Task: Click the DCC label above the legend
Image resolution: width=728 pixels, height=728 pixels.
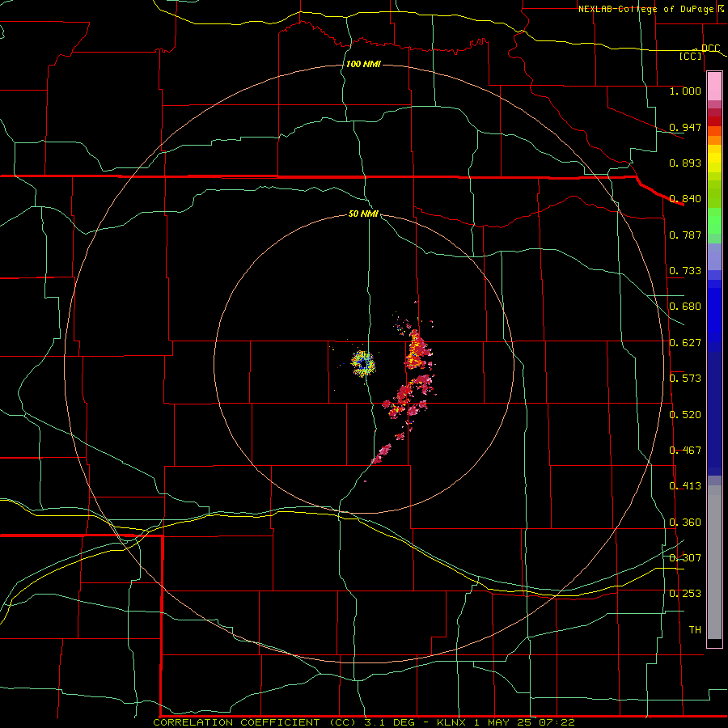Action: [x=710, y=49]
